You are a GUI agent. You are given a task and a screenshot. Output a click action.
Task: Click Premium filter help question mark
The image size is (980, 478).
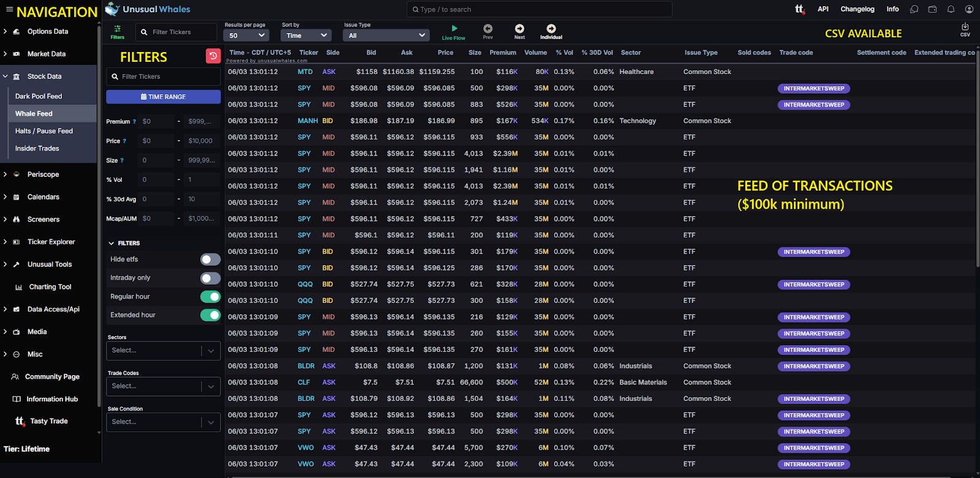click(134, 122)
